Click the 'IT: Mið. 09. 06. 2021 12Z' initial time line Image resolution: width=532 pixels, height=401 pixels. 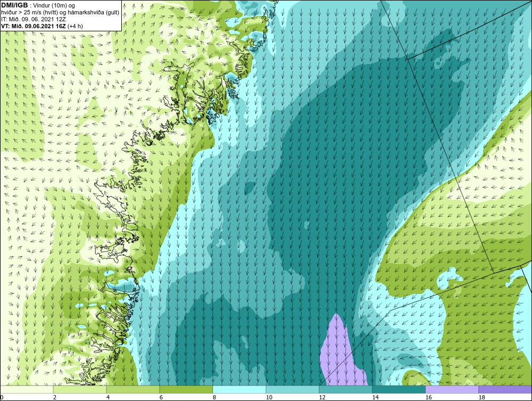click(33, 19)
